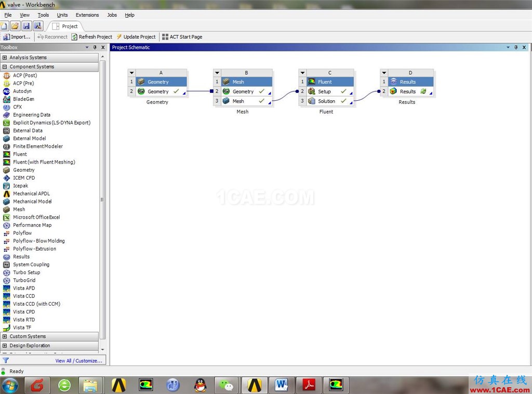The image size is (532, 394).
Task: Click the Toolbox vertical scrollbar
Action: point(103,200)
